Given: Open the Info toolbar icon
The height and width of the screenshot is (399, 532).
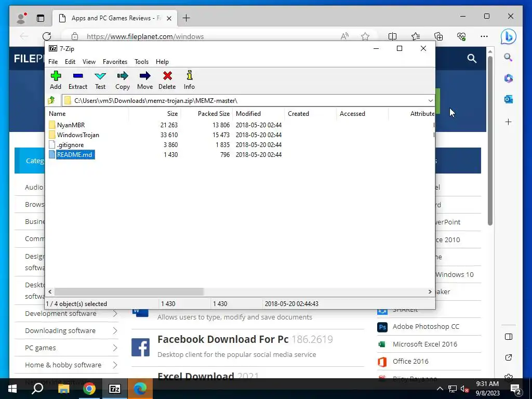Looking at the screenshot, I should (189, 80).
